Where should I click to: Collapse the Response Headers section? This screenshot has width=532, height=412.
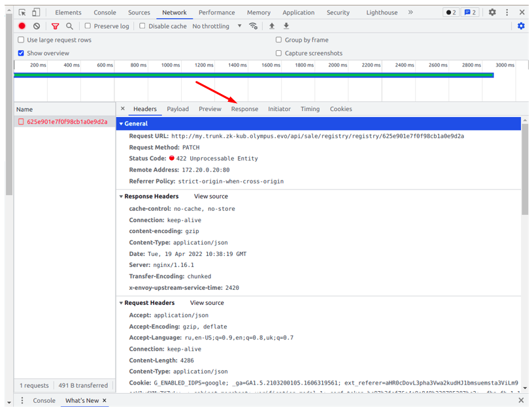pos(122,197)
